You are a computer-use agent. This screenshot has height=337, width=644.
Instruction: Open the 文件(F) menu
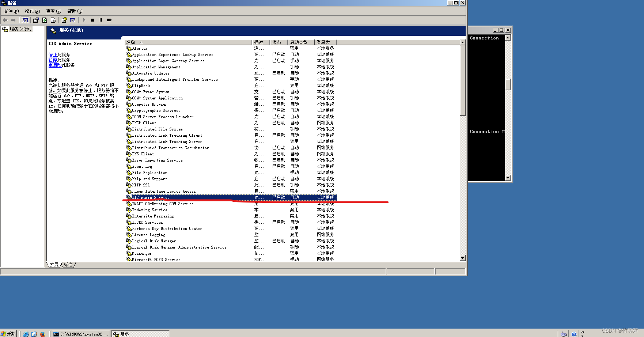(11, 11)
